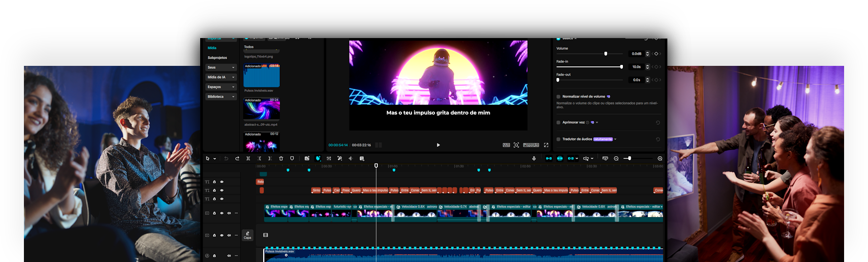This screenshot has height=262, width=868.
Task: Switch to the Subprojetos tab
Action: 217,58
